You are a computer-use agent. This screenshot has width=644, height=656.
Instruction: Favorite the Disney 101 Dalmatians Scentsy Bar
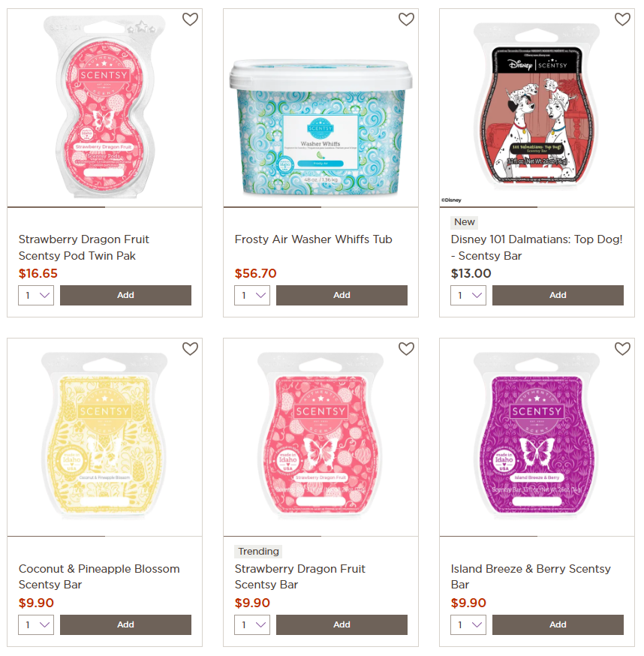point(622,20)
